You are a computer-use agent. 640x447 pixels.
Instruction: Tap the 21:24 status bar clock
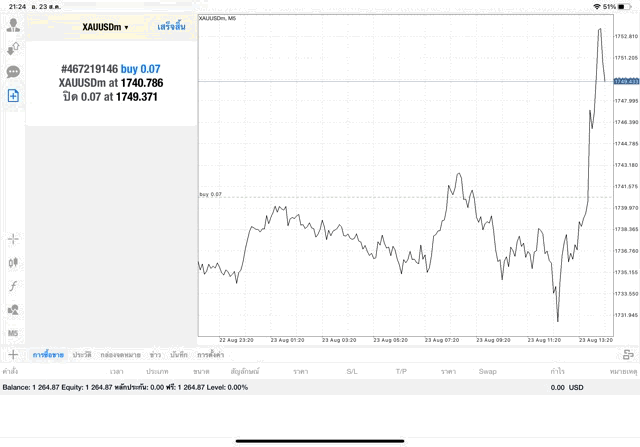18,7
